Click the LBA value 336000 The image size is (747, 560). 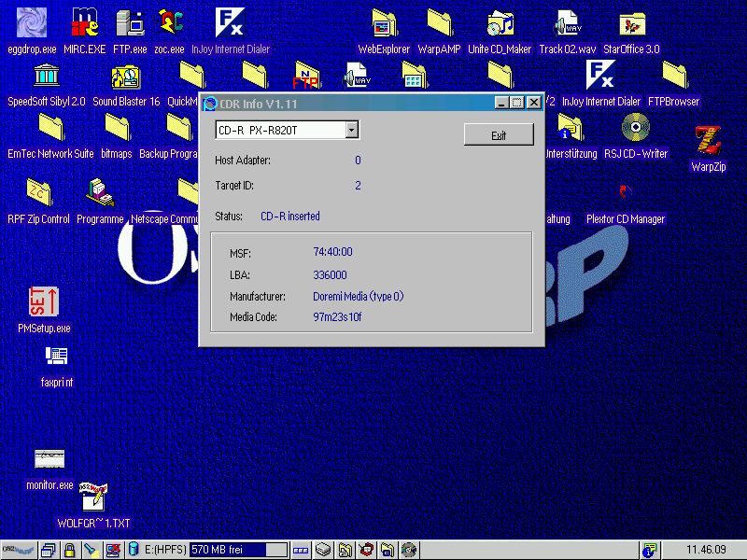click(330, 274)
